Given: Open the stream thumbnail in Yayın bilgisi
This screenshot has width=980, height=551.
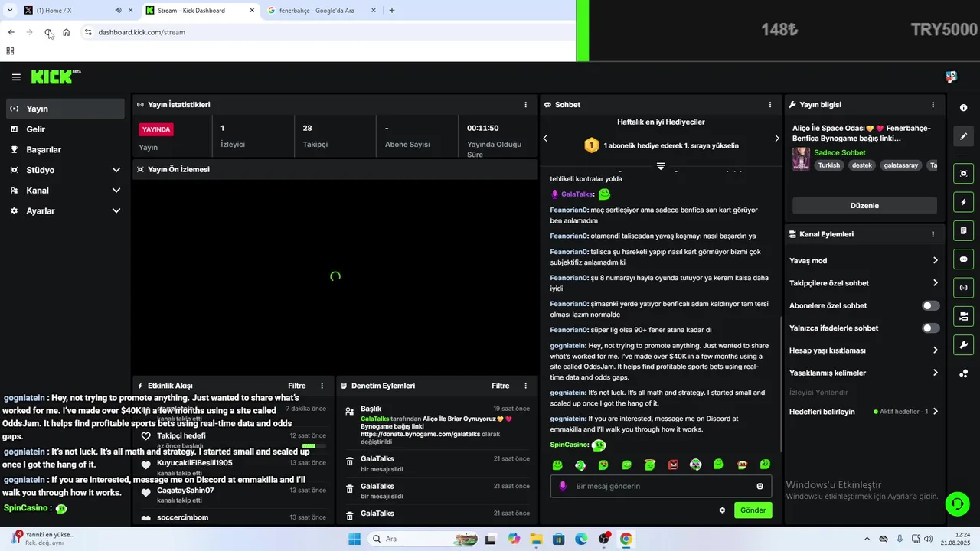Looking at the screenshot, I should pos(801,158).
